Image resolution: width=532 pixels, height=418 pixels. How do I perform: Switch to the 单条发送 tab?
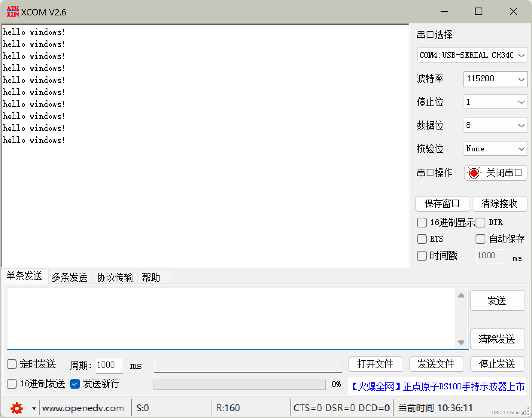click(25, 276)
